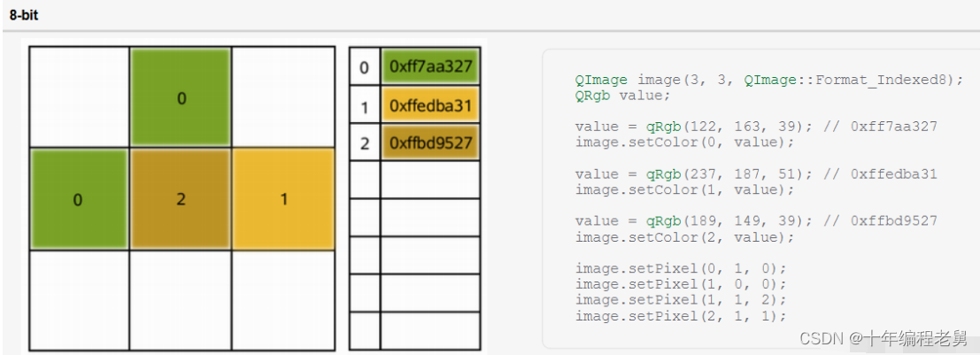This screenshot has width=980, height=355.
Task: Click index 2 cell beside 0xffbd9527
Action: (x=365, y=143)
